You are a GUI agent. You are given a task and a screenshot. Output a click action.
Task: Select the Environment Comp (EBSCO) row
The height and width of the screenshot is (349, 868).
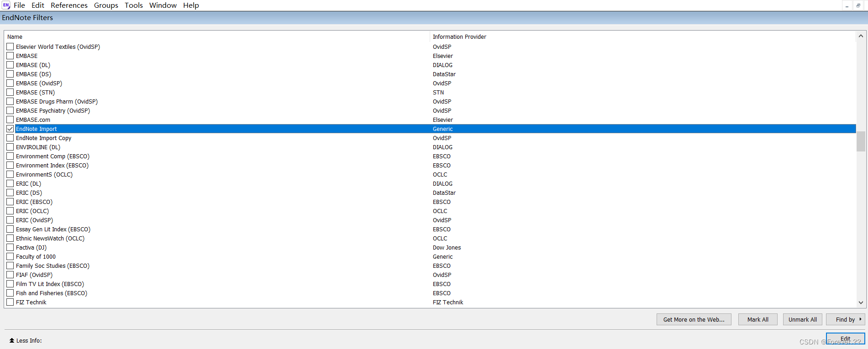pos(431,156)
